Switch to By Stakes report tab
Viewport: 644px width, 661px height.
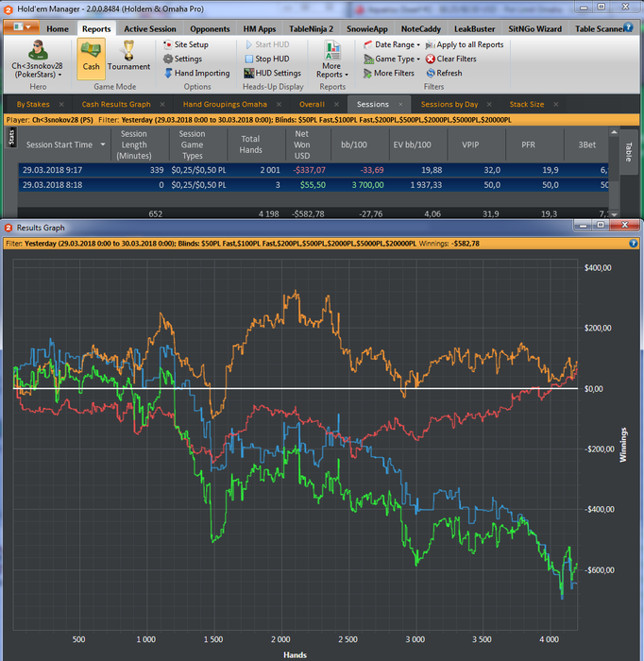(x=33, y=104)
